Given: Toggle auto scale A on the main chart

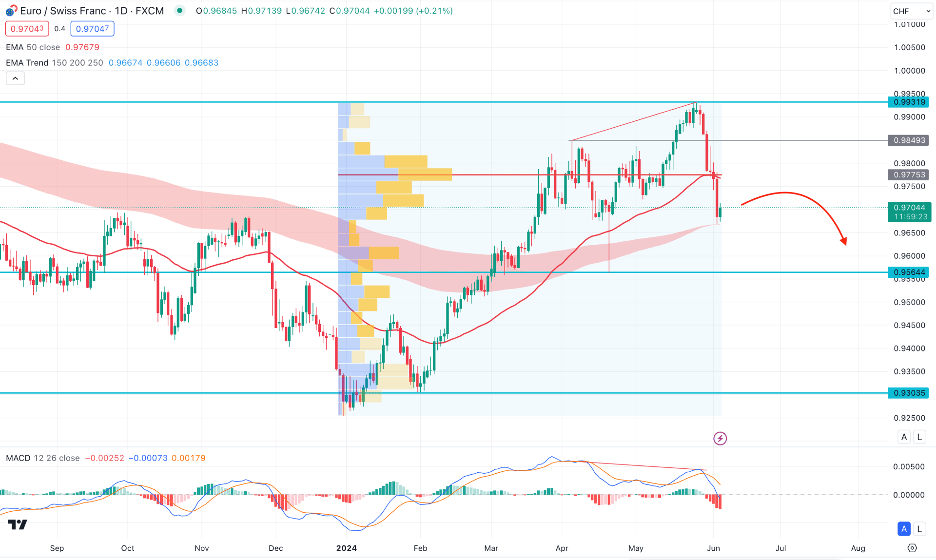Looking at the screenshot, I should 904,437.
